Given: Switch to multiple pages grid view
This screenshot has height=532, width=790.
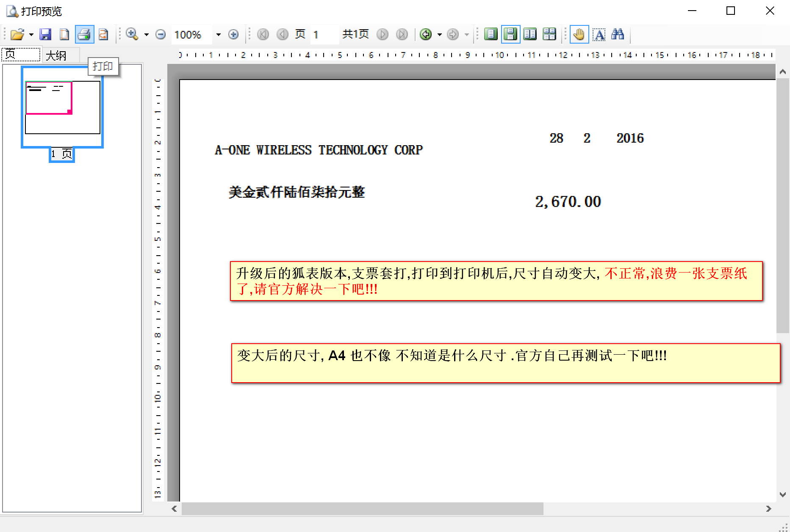Looking at the screenshot, I should (549, 34).
